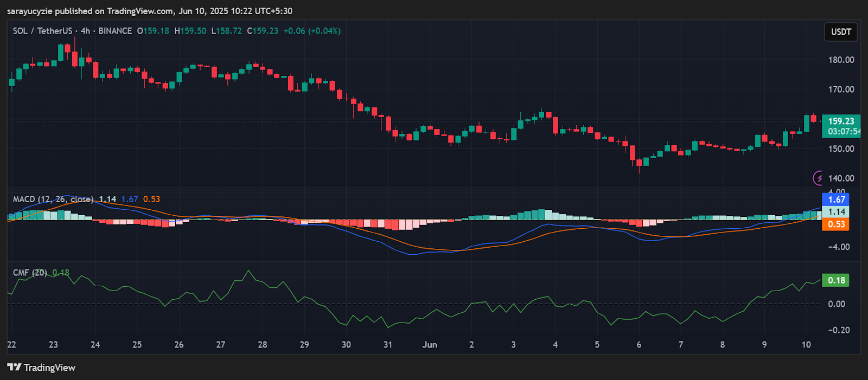This screenshot has height=380, width=868.
Task: Select the MACD (12, 26, close) indicator label
Action: 53,199
